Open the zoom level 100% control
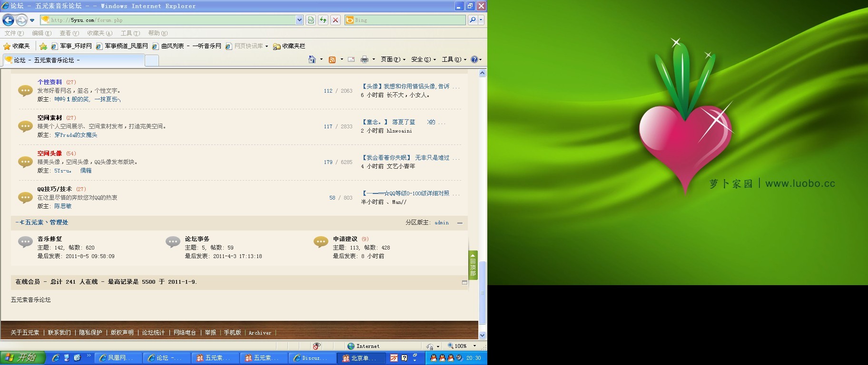Viewport: 868px width, 365px height. (462, 346)
